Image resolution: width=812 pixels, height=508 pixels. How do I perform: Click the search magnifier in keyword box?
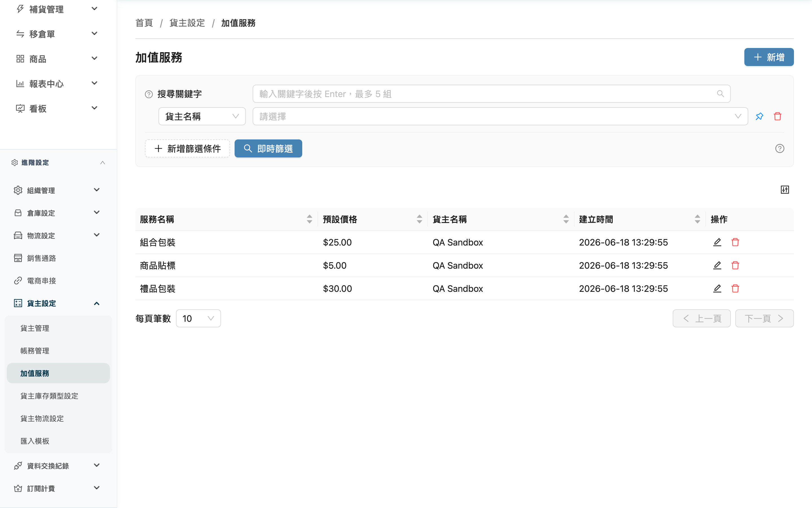(720, 94)
